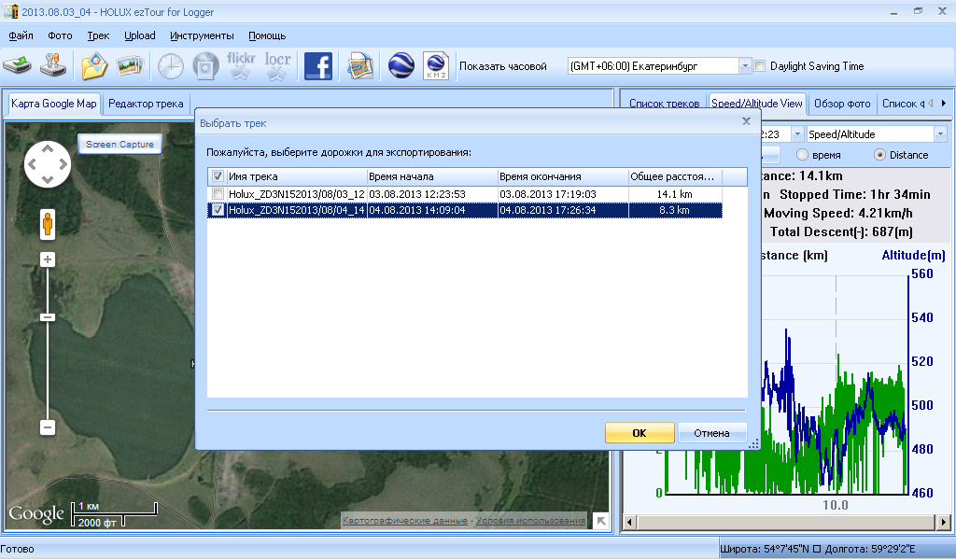Click the map corner arrow icon
The image size is (956, 560).
(x=601, y=521)
